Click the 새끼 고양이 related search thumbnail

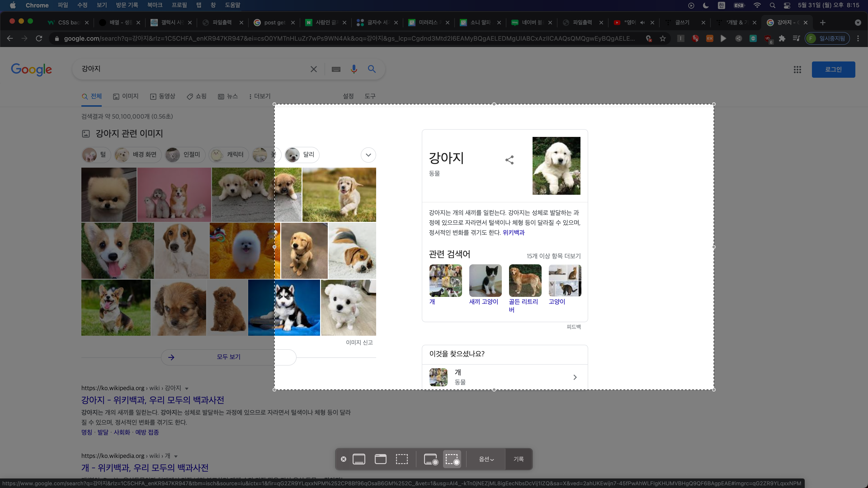tap(485, 281)
